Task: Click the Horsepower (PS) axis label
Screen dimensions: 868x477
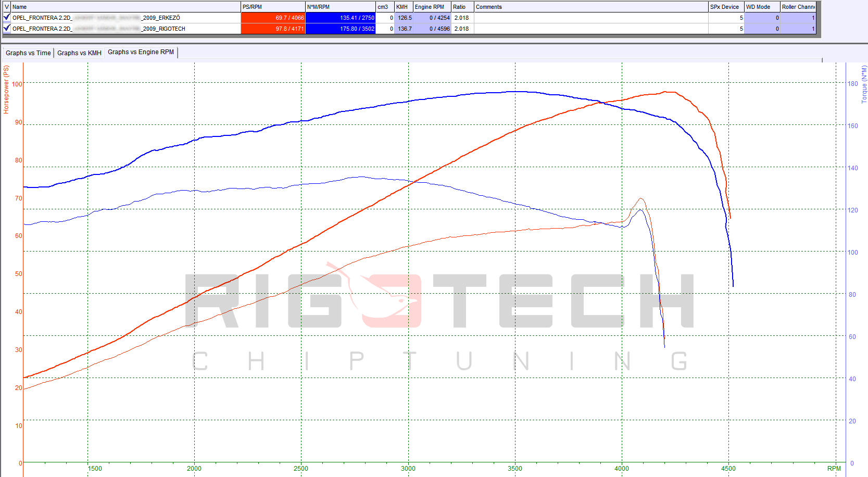Action: [6, 90]
